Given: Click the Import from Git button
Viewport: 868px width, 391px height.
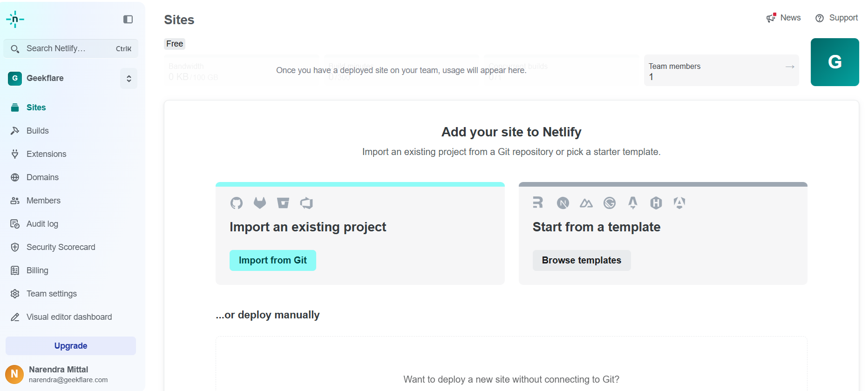Looking at the screenshot, I should click(272, 260).
